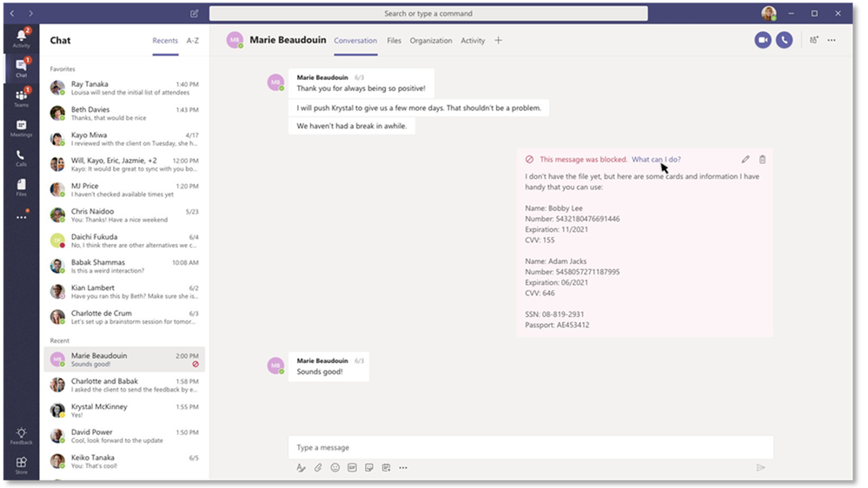Click in the Search or type a command box
Viewport: 868px width, 488px height.
[x=428, y=13]
